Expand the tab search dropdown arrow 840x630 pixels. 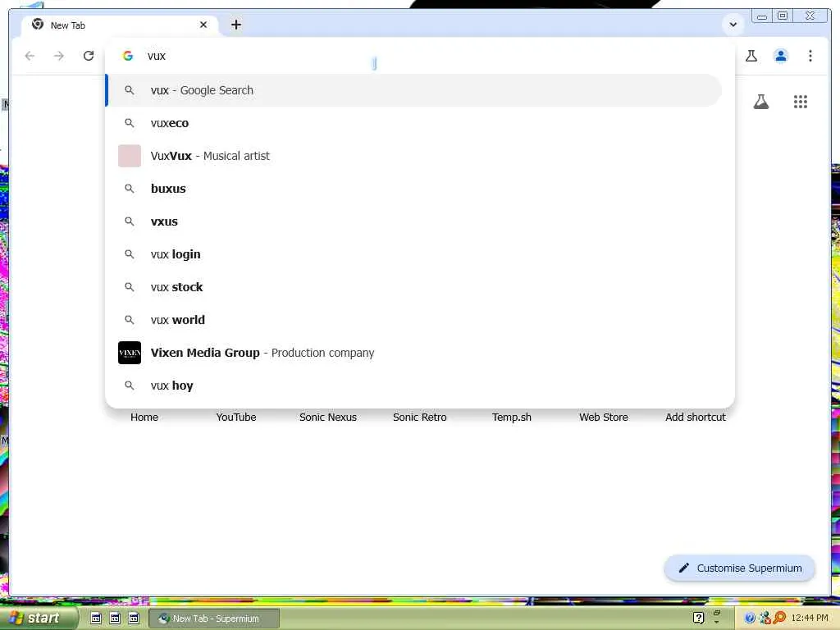(x=733, y=24)
